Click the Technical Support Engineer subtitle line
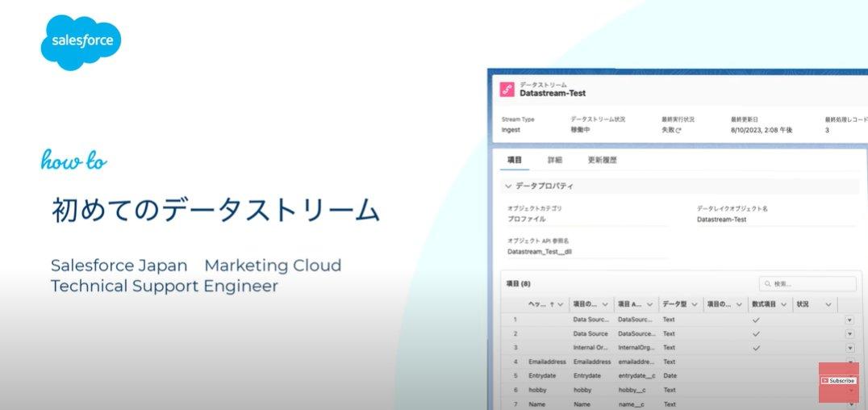Image resolution: width=868 pixels, height=410 pixels. (165, 286)
